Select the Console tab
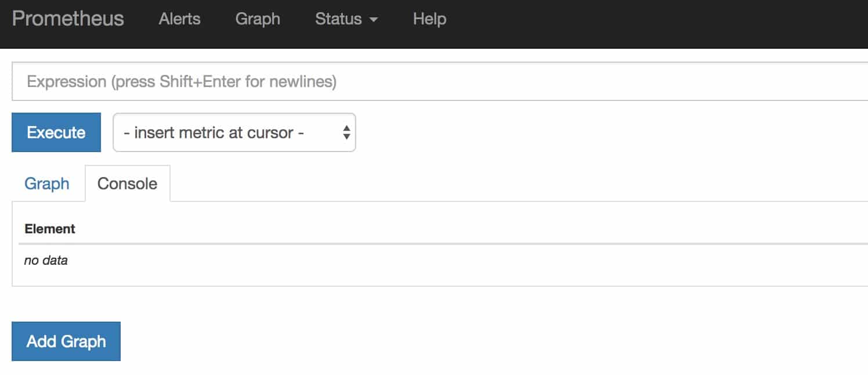Viewport: 868px width, 375px height. 128,183
